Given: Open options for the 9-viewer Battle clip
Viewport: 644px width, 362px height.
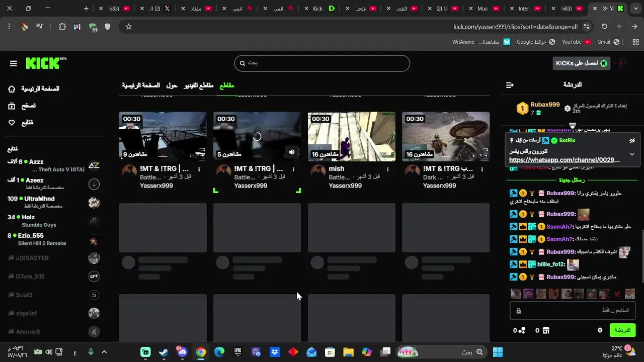Looking at the screenshot, I should click(x=199, y=169).
